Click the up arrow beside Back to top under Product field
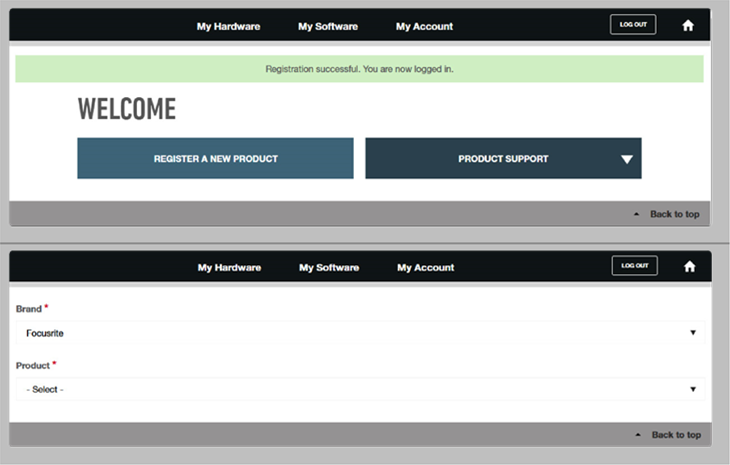Screen dimensions: 730x465 [637, 435]
